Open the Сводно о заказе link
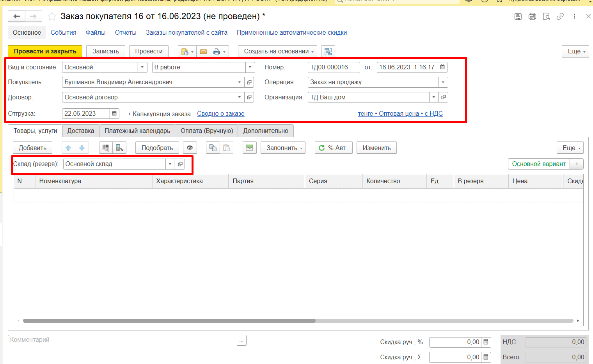The image size is (593, 364). 221,113
